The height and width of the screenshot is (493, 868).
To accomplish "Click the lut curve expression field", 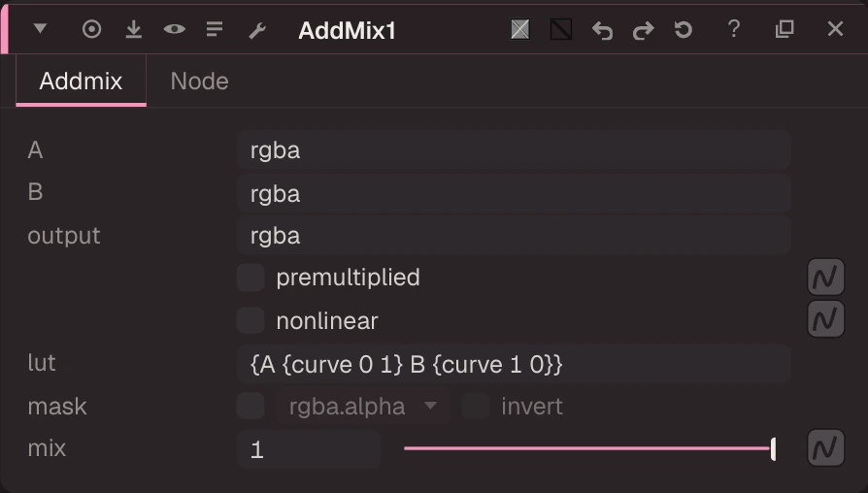I will point(514,364).
